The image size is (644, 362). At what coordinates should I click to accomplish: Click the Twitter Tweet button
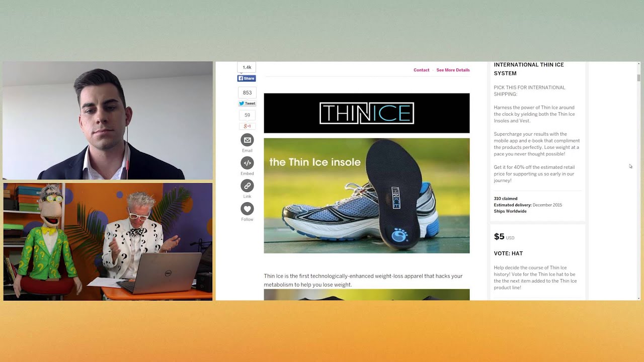coord(247,104)
